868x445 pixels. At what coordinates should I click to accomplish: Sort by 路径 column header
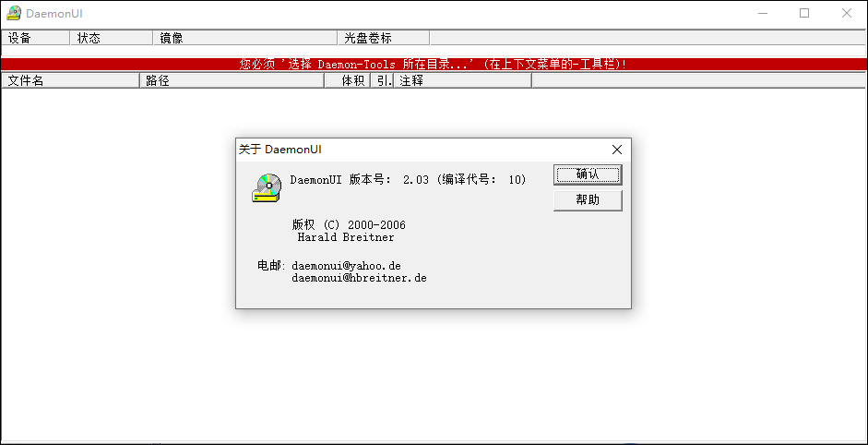point(232,80)
